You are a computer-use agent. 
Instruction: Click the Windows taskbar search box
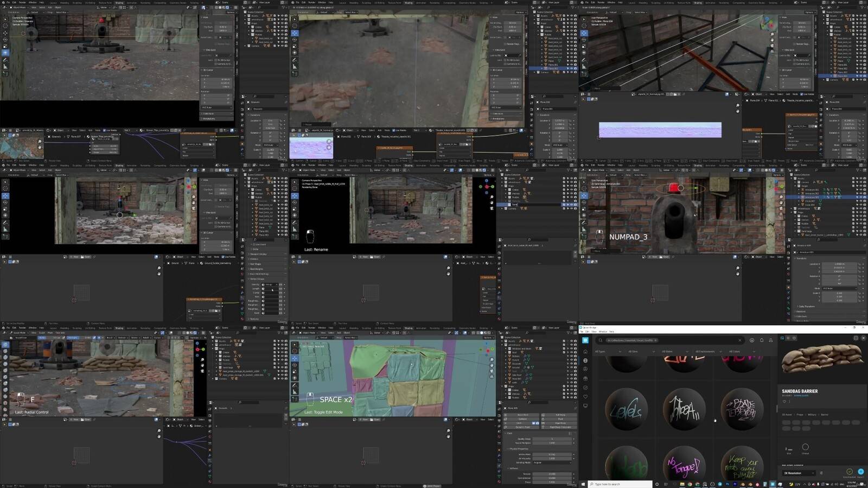(620, 484)
